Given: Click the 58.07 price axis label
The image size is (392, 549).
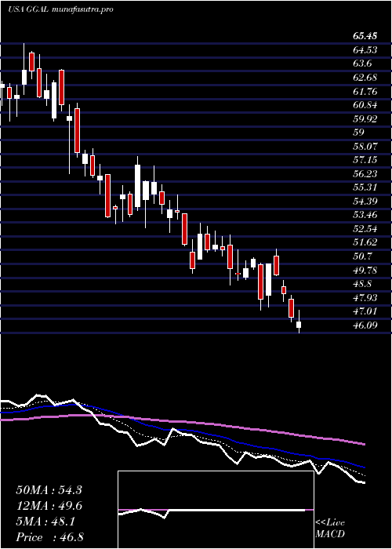Looking at the screenshot, I should pos(365,147).
